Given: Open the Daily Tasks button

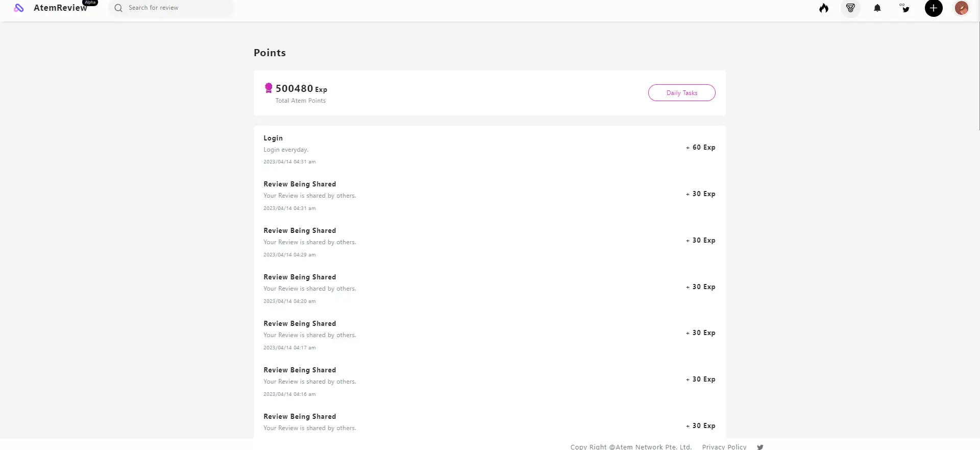Looking at the screenshot, I should [681, 93].
